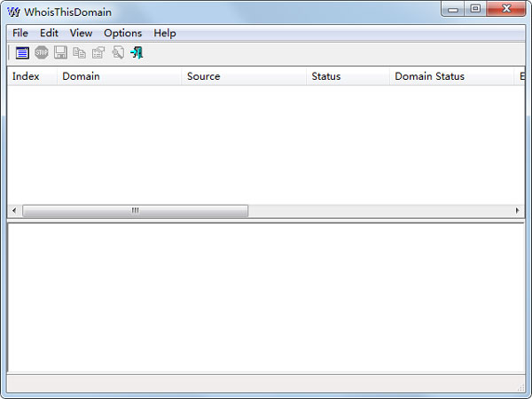
Task: Open the File menu
Action: coord(20,34)
